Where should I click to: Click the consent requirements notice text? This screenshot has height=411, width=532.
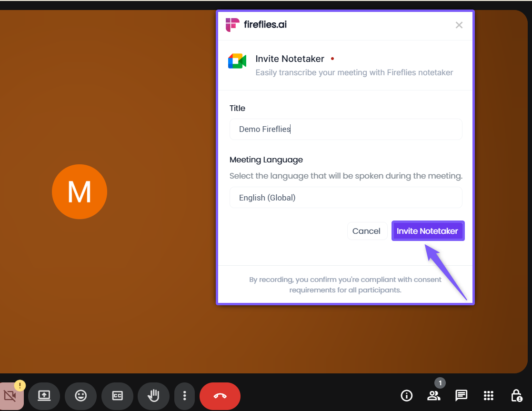pos(345,285)
